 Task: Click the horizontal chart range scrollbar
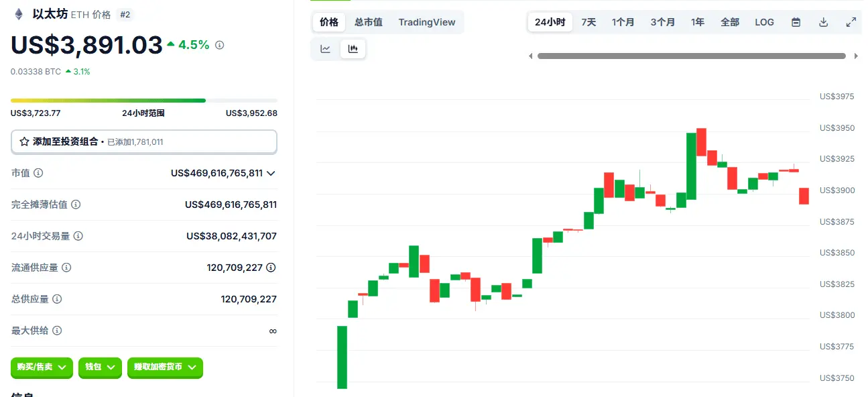[x=691, y=56]
